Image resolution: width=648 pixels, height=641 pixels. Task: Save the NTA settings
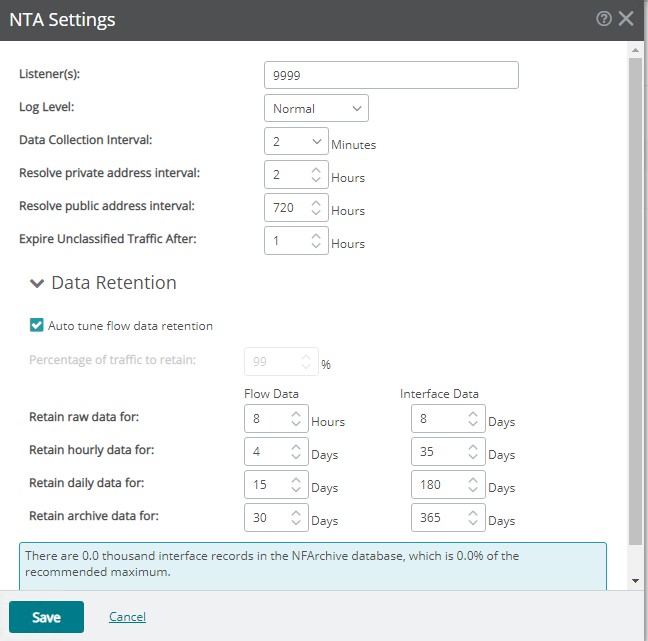click(46, 617)
